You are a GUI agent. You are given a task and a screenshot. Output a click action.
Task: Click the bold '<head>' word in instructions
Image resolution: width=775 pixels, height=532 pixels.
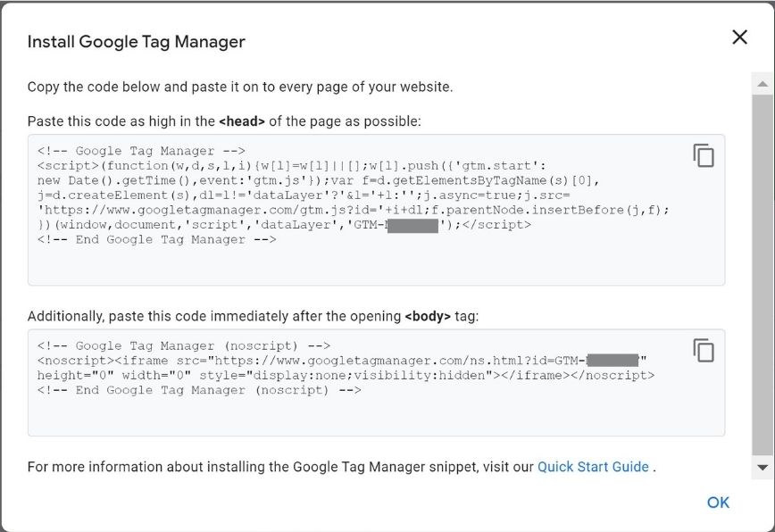pos(242,121)
